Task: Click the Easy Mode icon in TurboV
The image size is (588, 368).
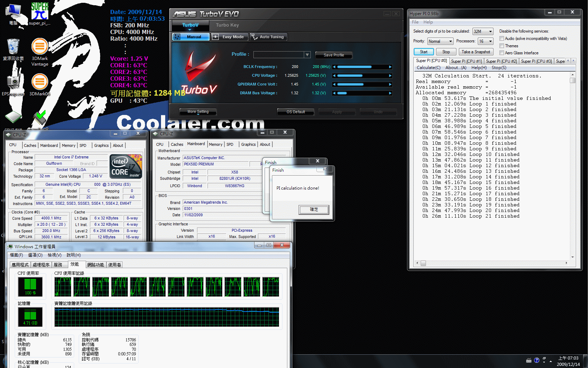Action: point(215,37)
